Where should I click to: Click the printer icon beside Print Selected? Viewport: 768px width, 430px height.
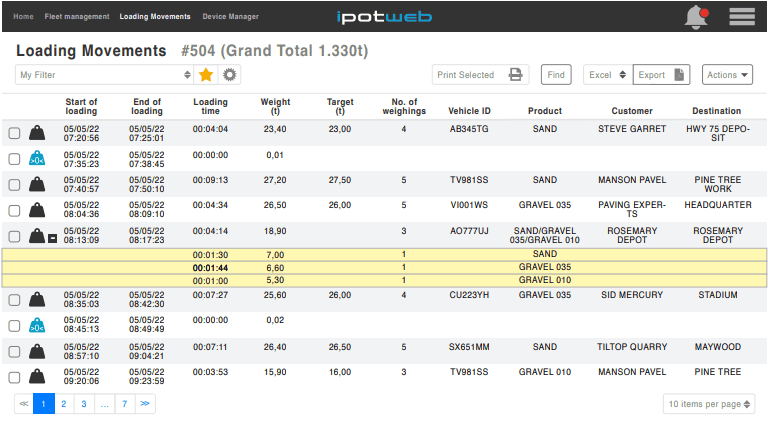pyautogui.click(x=515, y=75)
